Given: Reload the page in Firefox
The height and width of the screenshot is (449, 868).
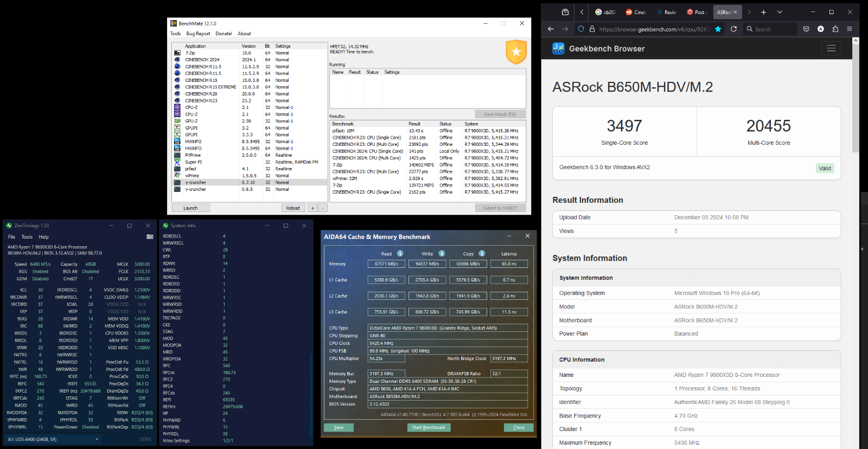Looking at the screenshot, I should [x=733, y=29].
